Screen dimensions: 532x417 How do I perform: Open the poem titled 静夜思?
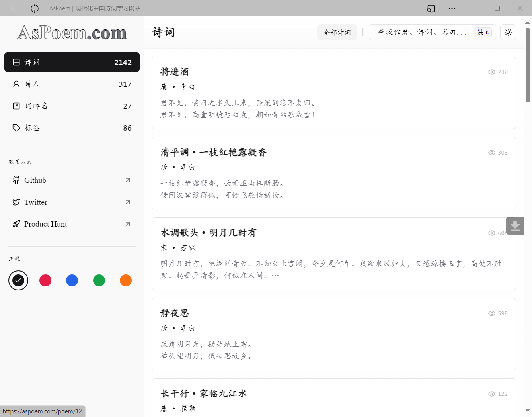point(175,313)
